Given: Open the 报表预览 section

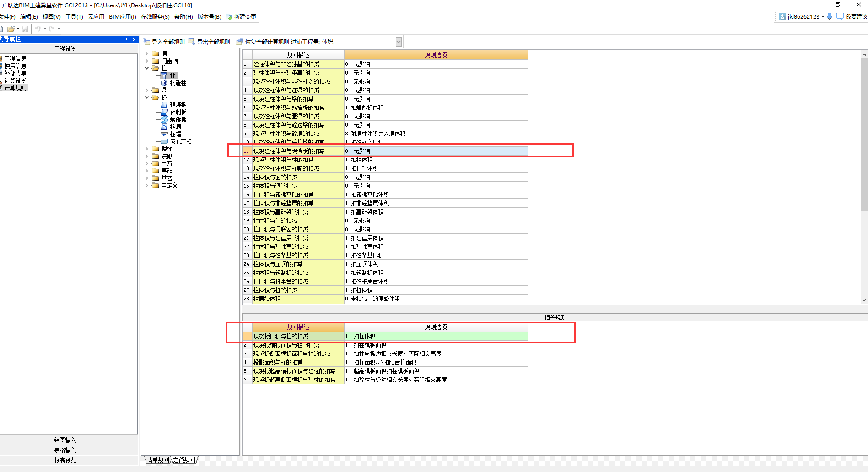Looking at the screenshot, I should (65, 460).
